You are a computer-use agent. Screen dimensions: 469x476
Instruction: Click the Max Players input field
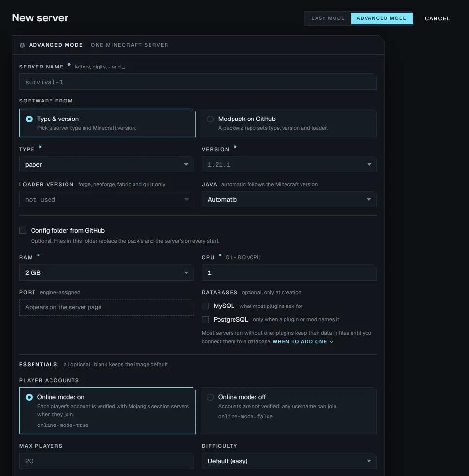tap(106, 461)
